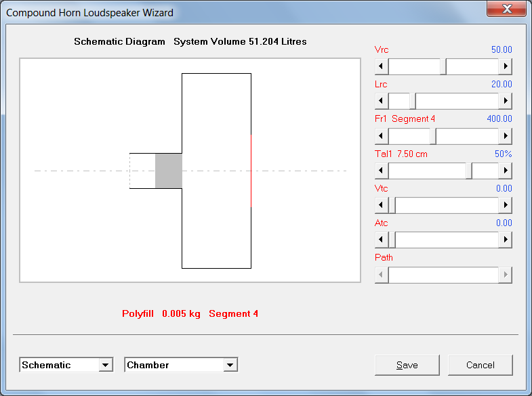Decrease Atc with the left arrow
This screenshot has height=396, width=532.
(x=382, y=240)
